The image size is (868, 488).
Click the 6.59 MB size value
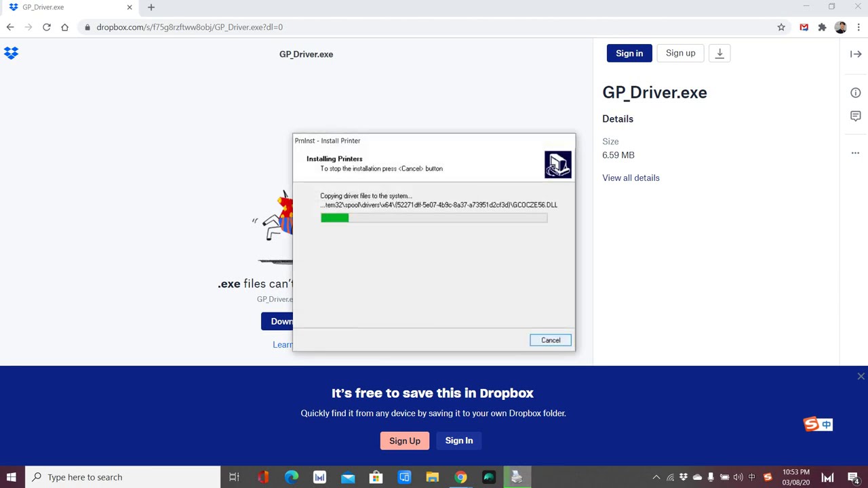pyautogui.click(x=618, y=155)
